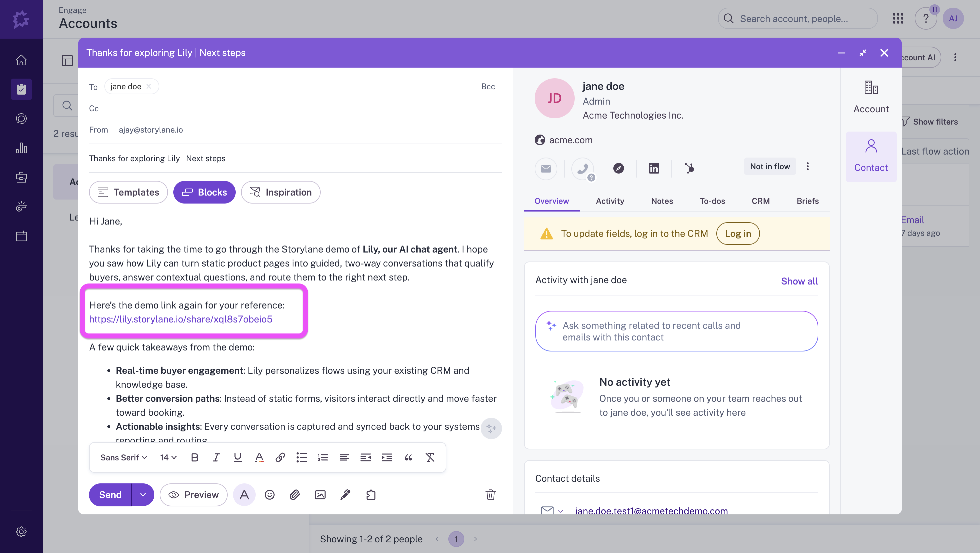Click the puzzle piece icon beside the pen
980x553 pixels.
[x=371, y=495]
